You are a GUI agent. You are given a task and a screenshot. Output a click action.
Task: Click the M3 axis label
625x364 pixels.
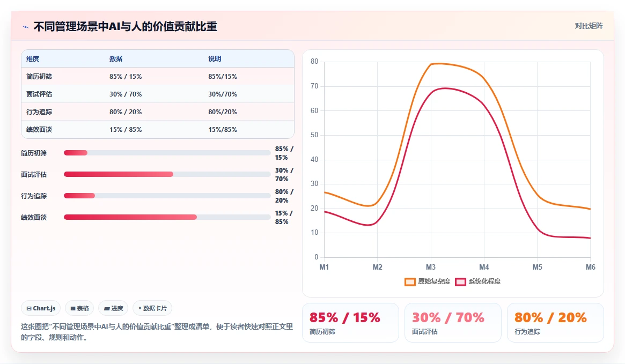point(430,267)
